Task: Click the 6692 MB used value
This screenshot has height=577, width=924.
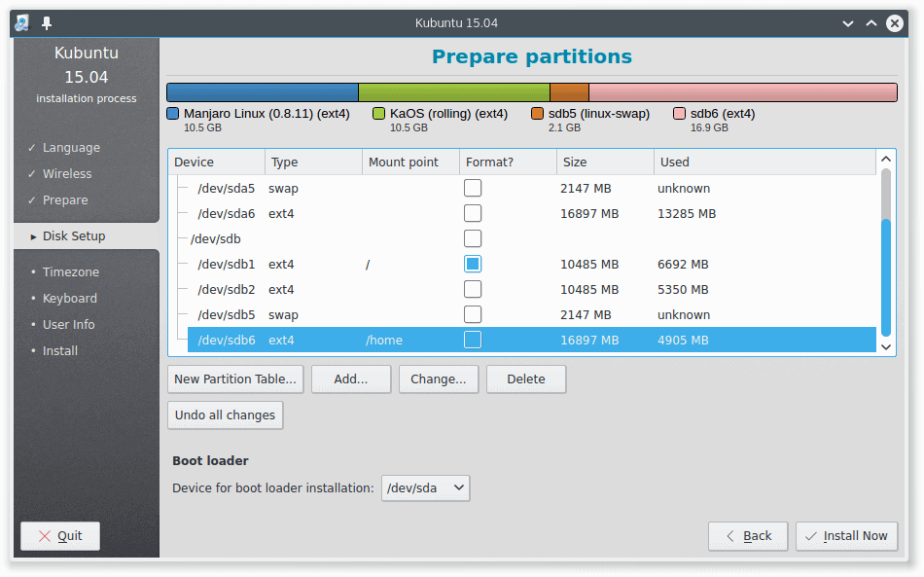Action: pos(683,264)
